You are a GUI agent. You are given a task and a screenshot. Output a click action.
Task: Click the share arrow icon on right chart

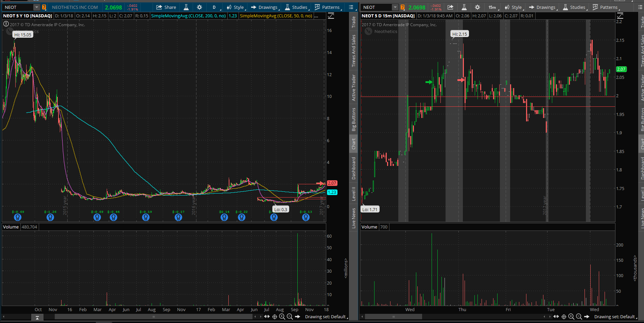pyautogui.click(x=450, y=7)
